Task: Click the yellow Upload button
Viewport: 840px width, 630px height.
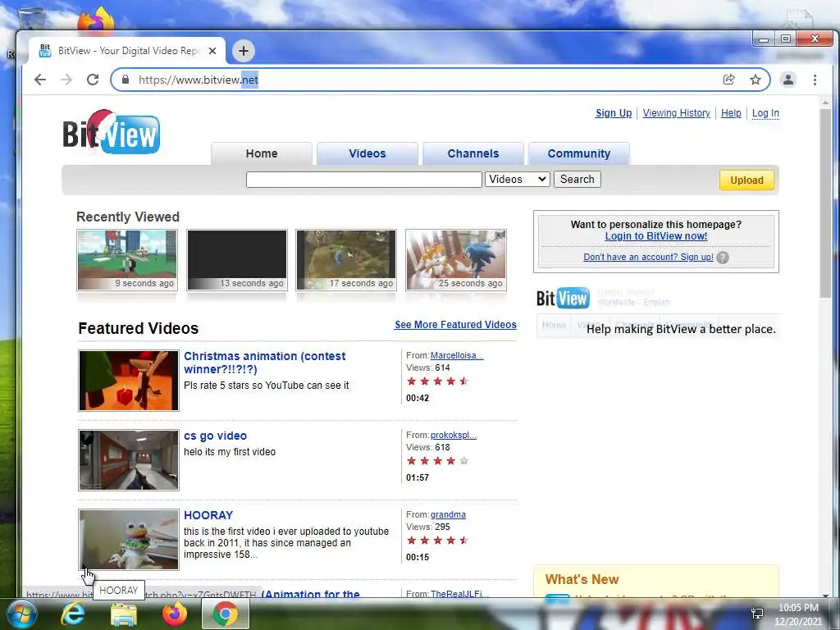Action: tap(746, 180)
